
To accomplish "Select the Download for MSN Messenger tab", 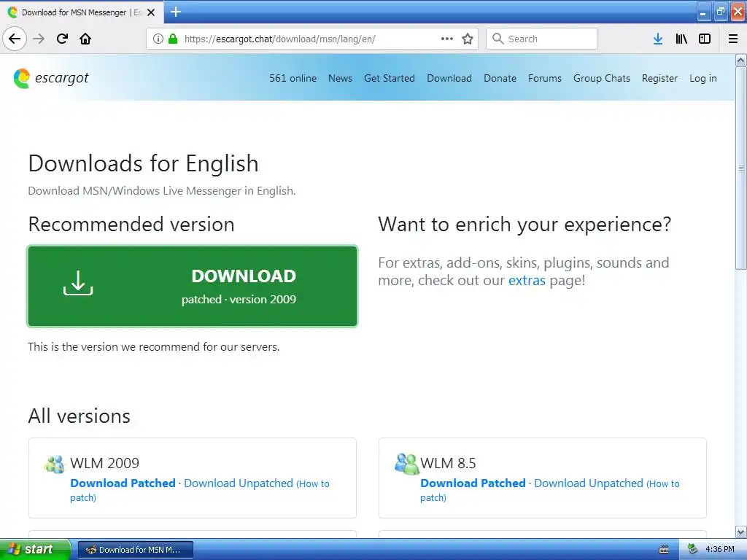I will pyautogui.click(x=82, y=12).
